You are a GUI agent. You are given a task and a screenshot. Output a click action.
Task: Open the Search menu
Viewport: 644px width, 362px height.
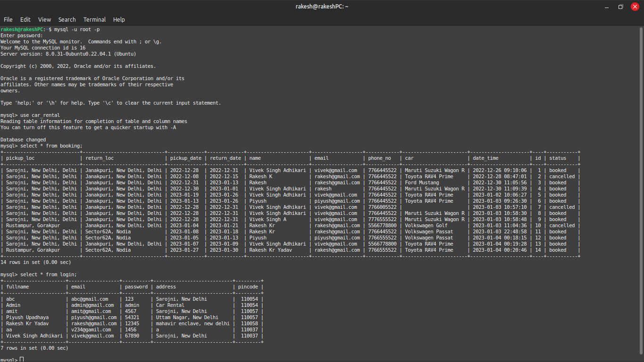coord(67,19)
